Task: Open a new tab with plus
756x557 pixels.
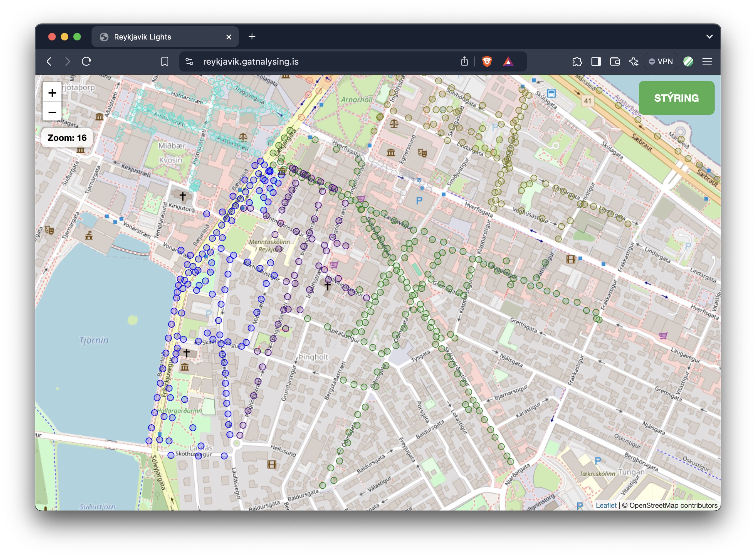Action: tap(252, 36)
